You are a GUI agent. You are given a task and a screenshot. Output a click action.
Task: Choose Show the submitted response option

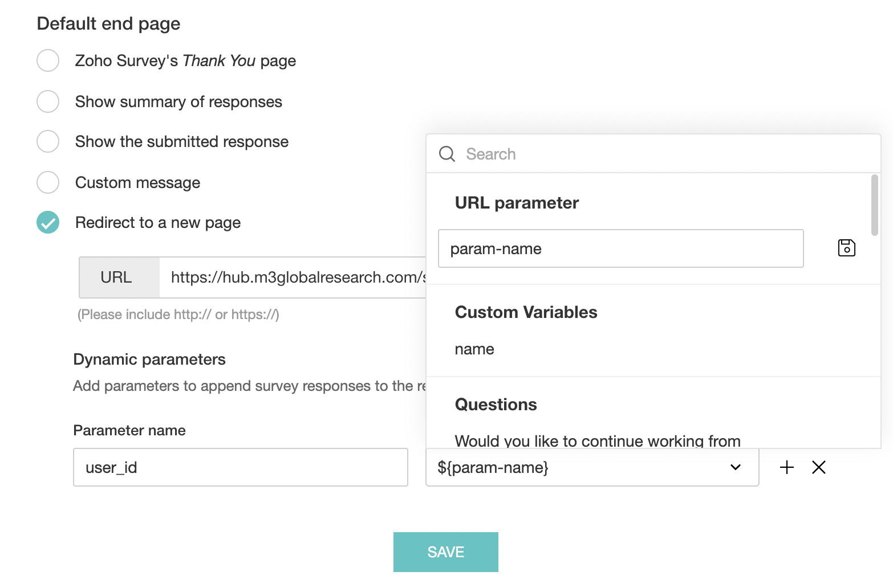tap(48, 141)
